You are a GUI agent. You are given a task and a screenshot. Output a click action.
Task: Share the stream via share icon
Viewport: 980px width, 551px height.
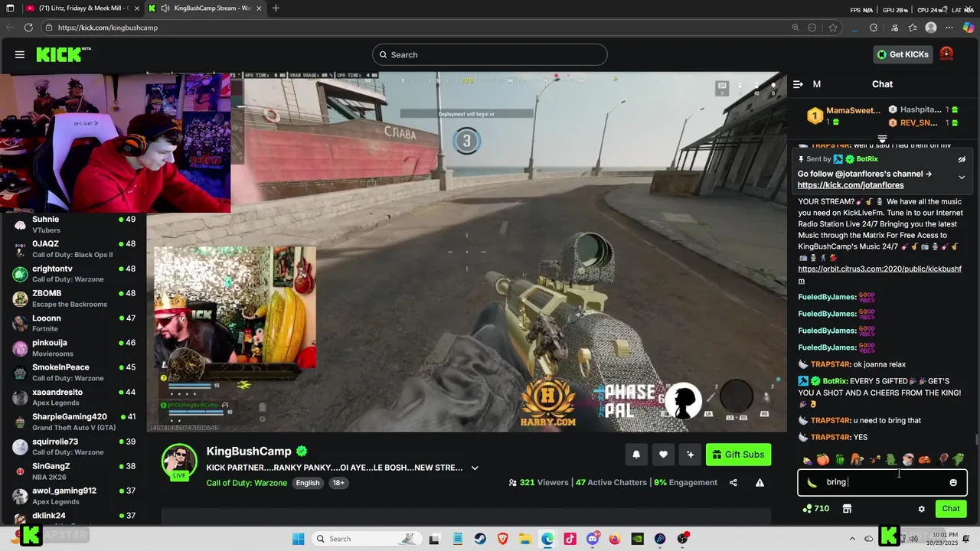733,483
